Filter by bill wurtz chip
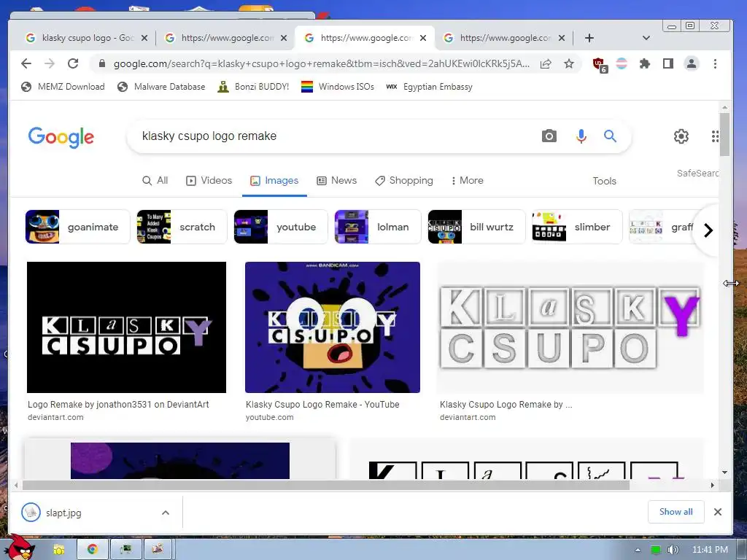747x560 pixels. click(476, 227)
